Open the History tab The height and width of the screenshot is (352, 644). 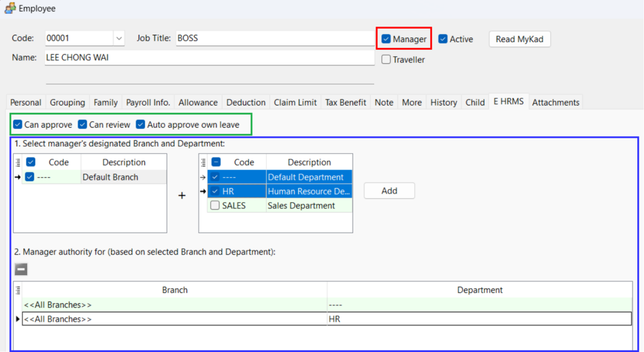[x=443, y=102]
